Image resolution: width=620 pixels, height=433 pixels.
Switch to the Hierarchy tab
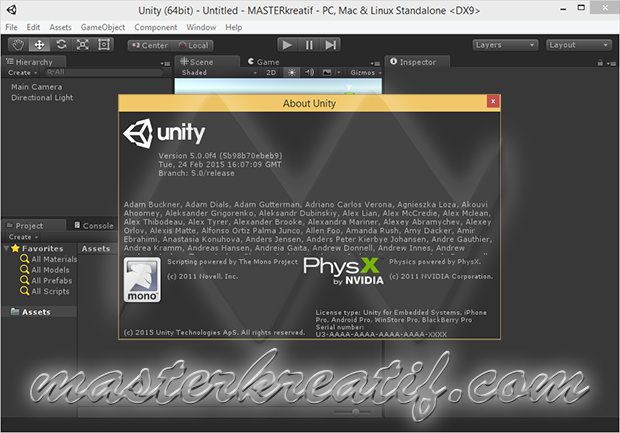tap(34, 62)
